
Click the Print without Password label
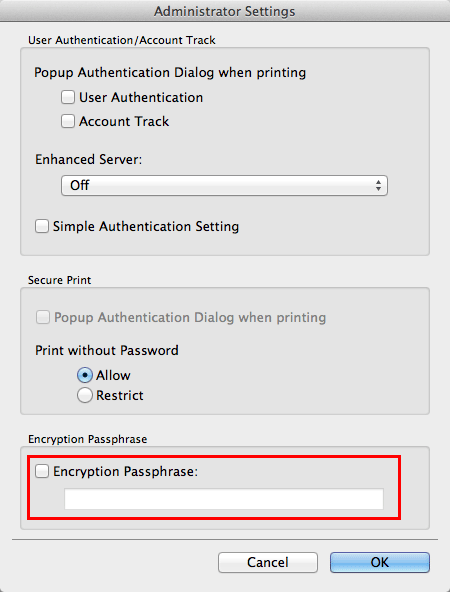(x=107, y=350)
